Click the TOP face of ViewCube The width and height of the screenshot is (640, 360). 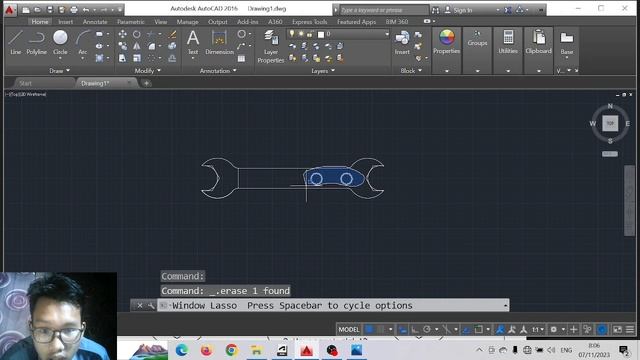point(610,123)
